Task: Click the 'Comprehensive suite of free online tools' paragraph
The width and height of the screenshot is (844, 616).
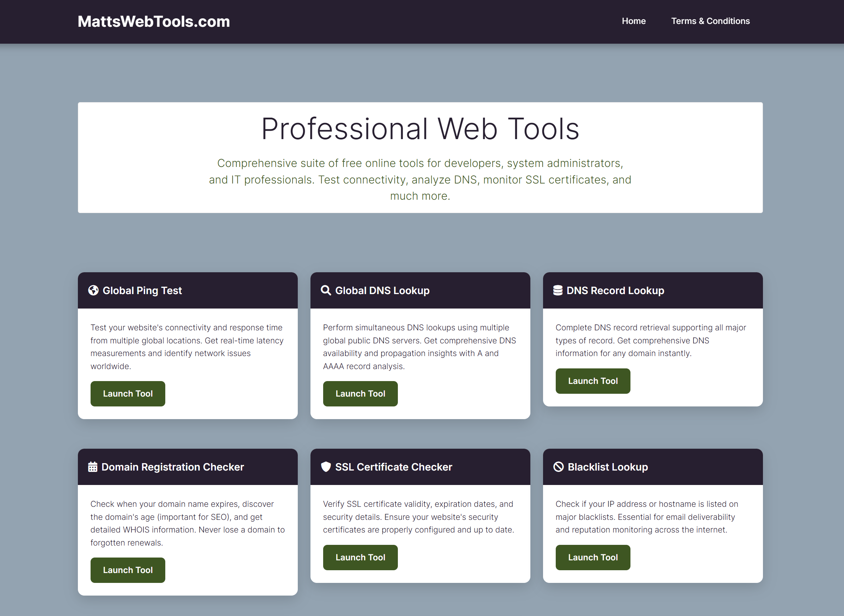Action: (420, 179)
